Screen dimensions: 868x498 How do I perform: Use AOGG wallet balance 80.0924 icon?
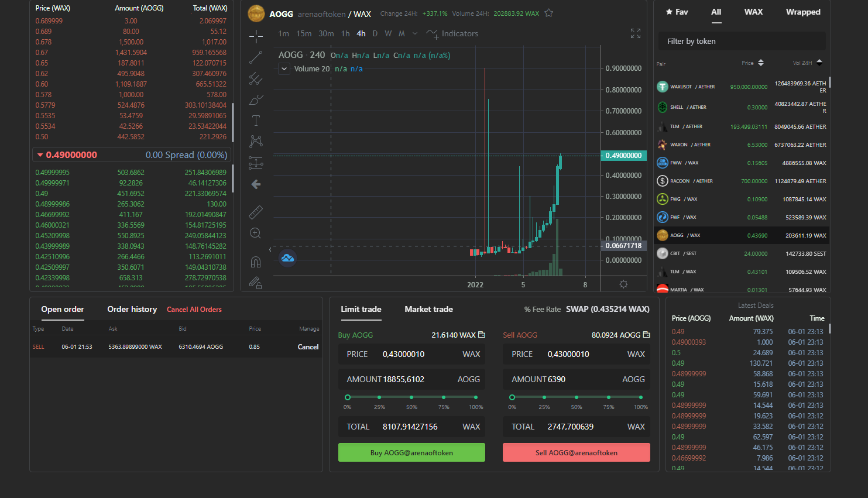pos(647,335)
